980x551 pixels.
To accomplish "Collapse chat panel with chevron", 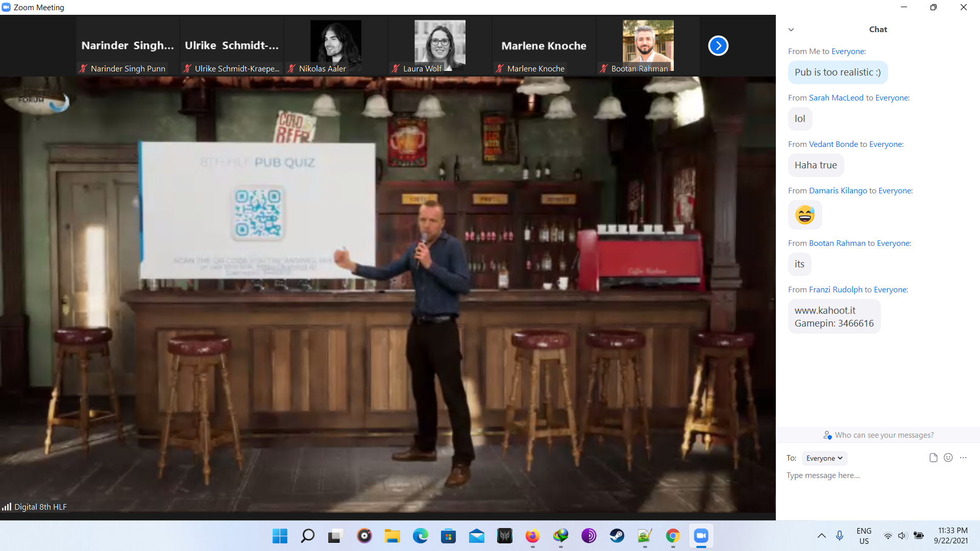I will click(x=791, y=30).
